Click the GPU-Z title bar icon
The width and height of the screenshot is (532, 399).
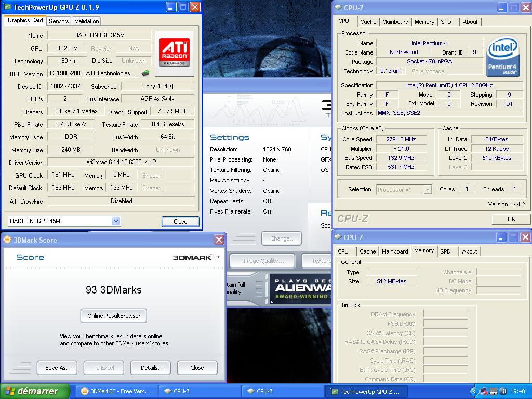7,7
